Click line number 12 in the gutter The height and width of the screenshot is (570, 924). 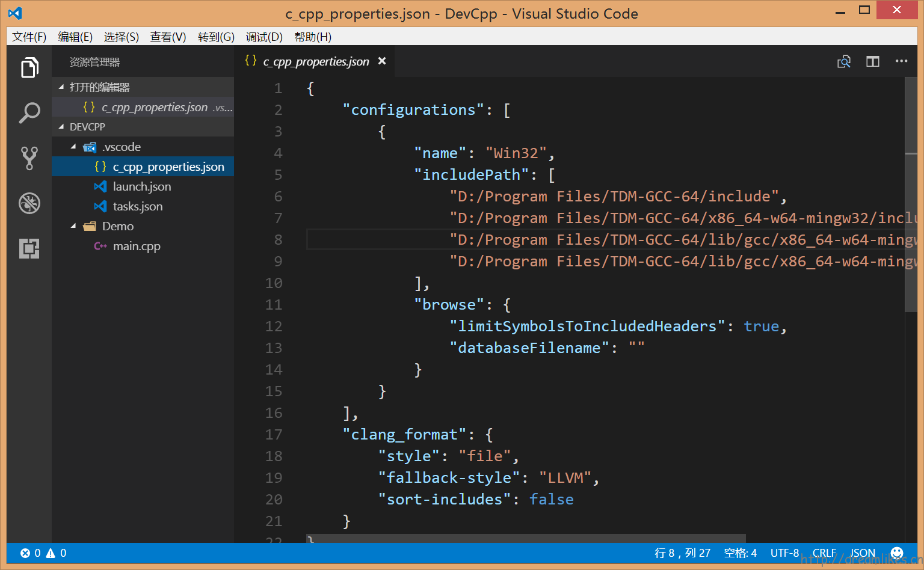[274, 326]
